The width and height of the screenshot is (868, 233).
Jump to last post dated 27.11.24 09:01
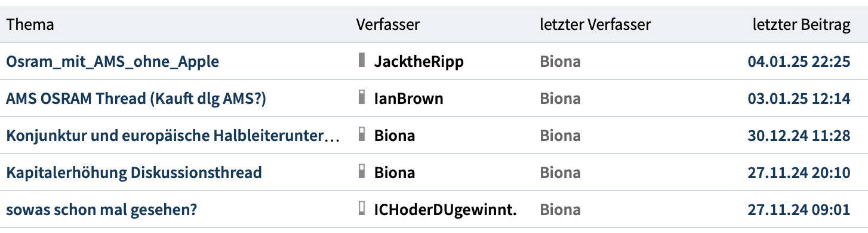799,210
